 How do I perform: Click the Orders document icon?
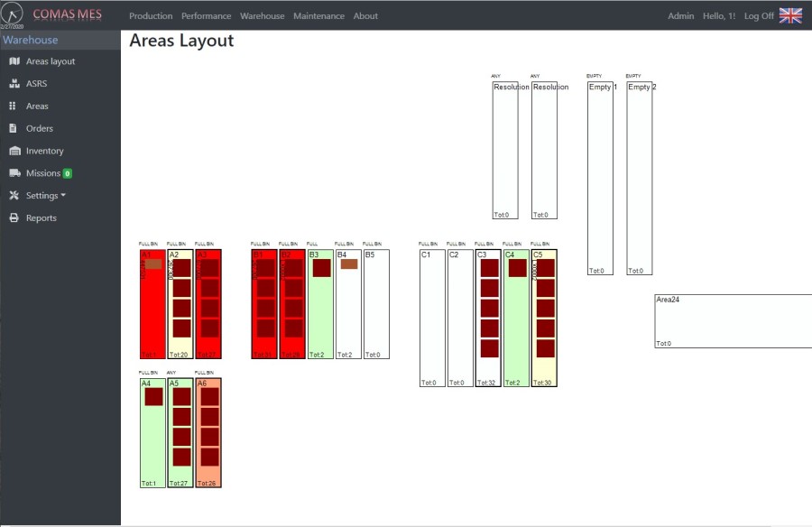pos(14,128)
